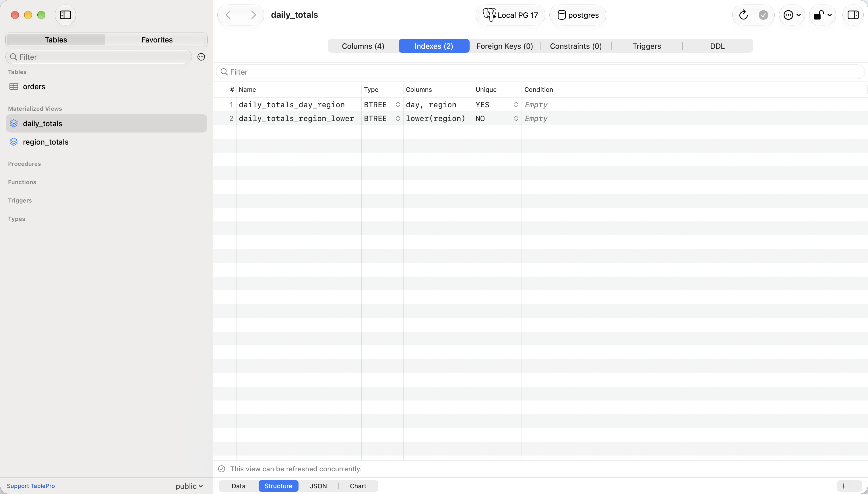Viewport: 868px width, 494px height.
Task: Click the sidebar Triggers section header
Action: click(20, 201)
